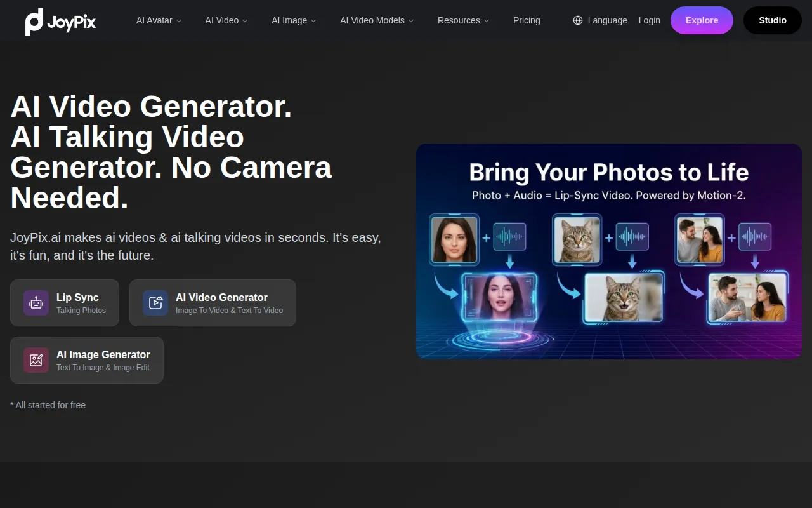Open the Language selector
Viewport: 812px width, 508px height.
point(607,20)
